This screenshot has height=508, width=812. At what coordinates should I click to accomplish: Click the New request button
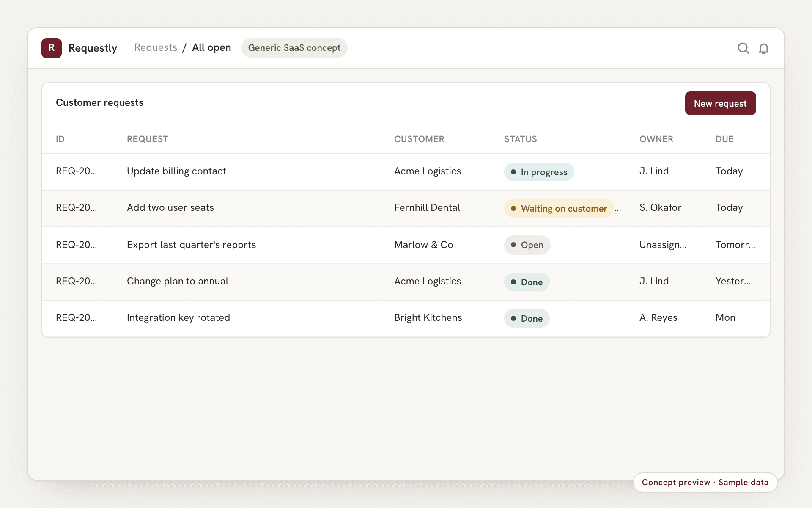point(720,103)
